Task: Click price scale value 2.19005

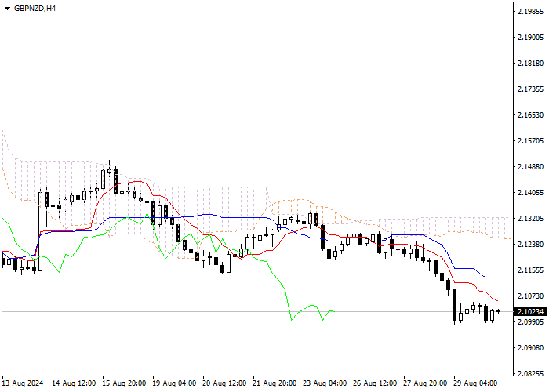Action: click(x=530, y=38)
